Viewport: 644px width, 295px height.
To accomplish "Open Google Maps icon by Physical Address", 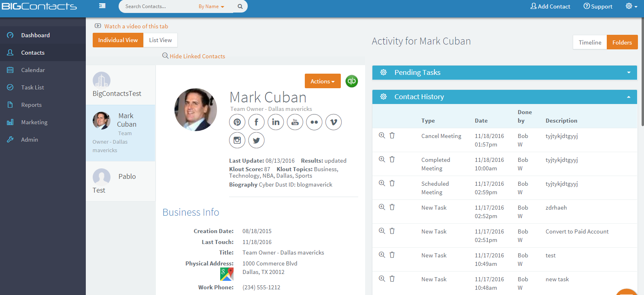I will (227, 274).
